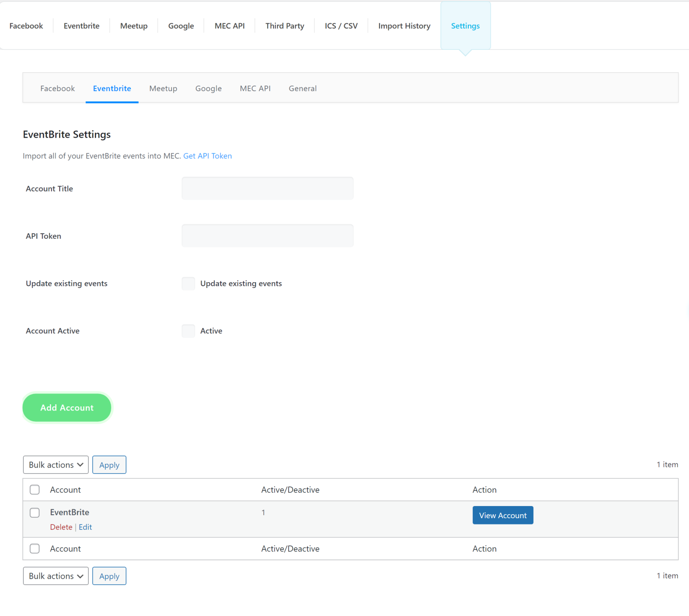
Task: Enable the Update existing events checkbox
Action: click(188, 284)
